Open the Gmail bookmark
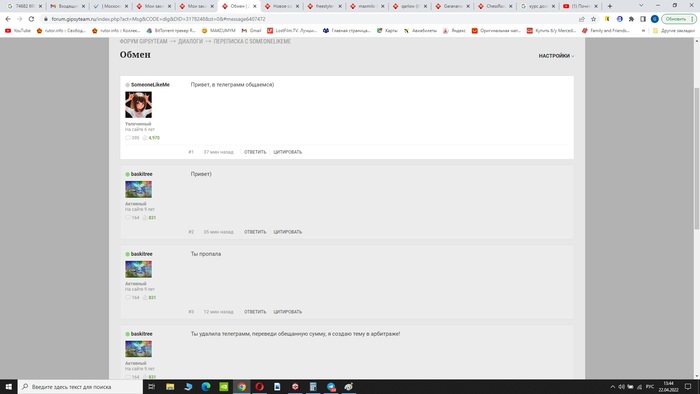 coord(251,31)
